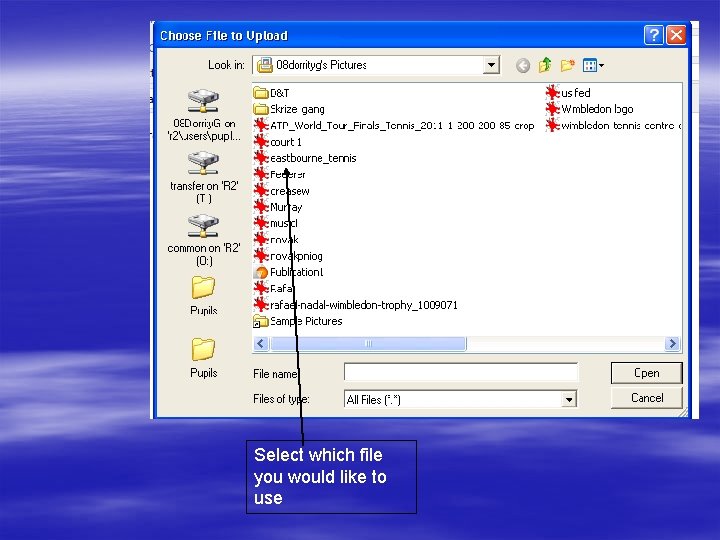
Task: Select the Skrize gang folder
Action: tap(289, 109)
